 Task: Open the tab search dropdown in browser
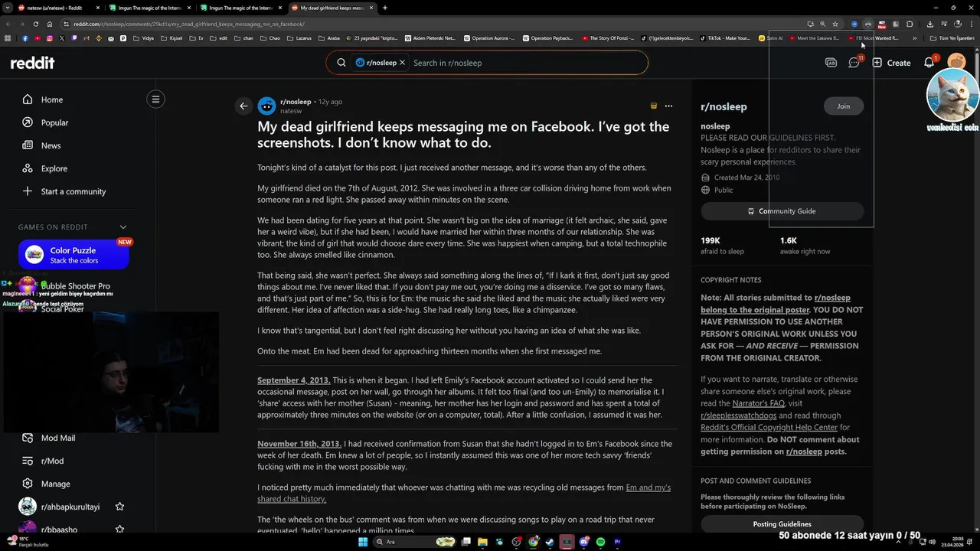coord(8,8)
